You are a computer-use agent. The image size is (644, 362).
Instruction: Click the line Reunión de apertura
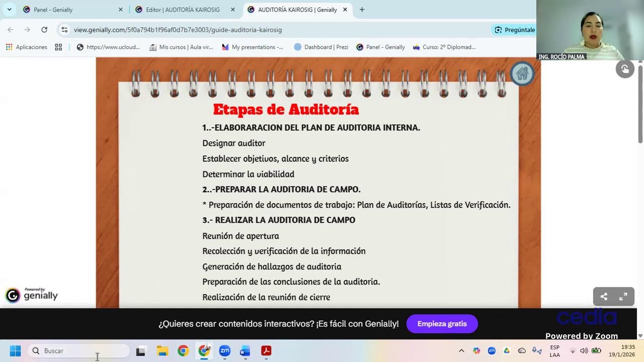[x=240, y=236]
